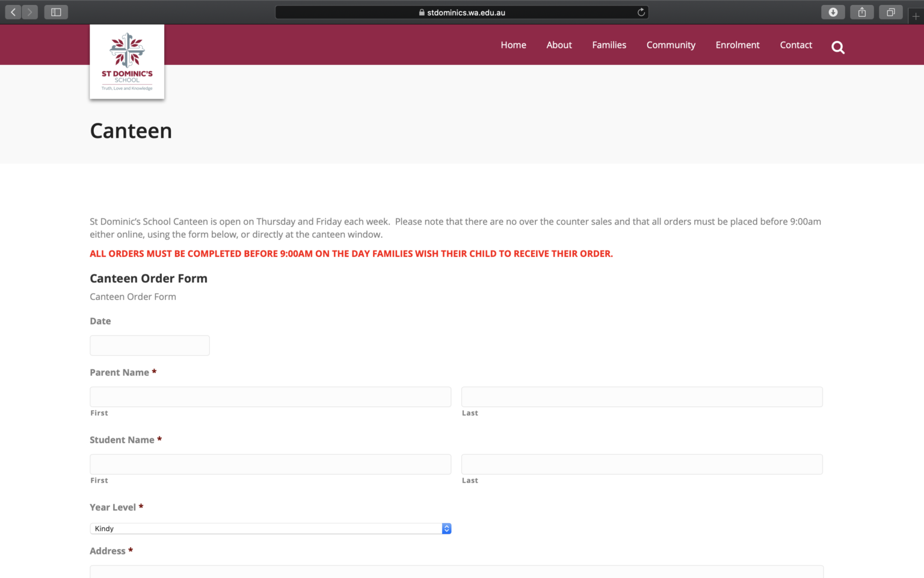Click the browser back arrow
This screenshot has height=578, width=924.
[12, 11]
